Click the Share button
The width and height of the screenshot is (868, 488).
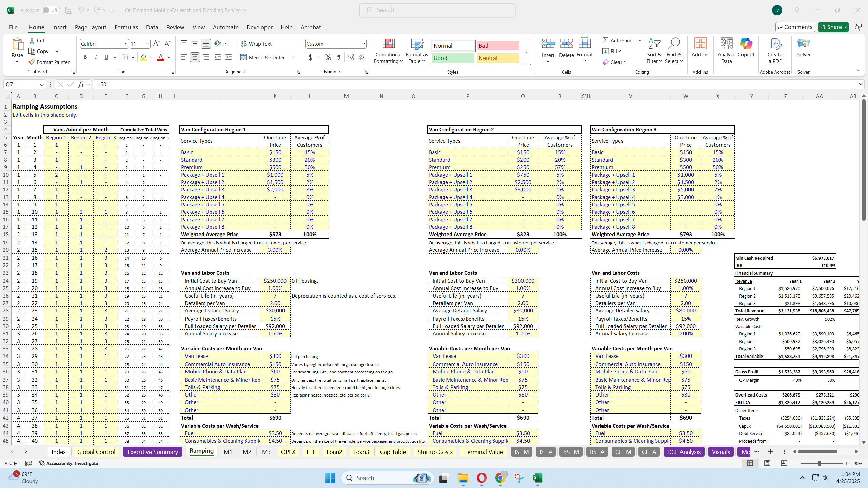(x=833, y=27)
